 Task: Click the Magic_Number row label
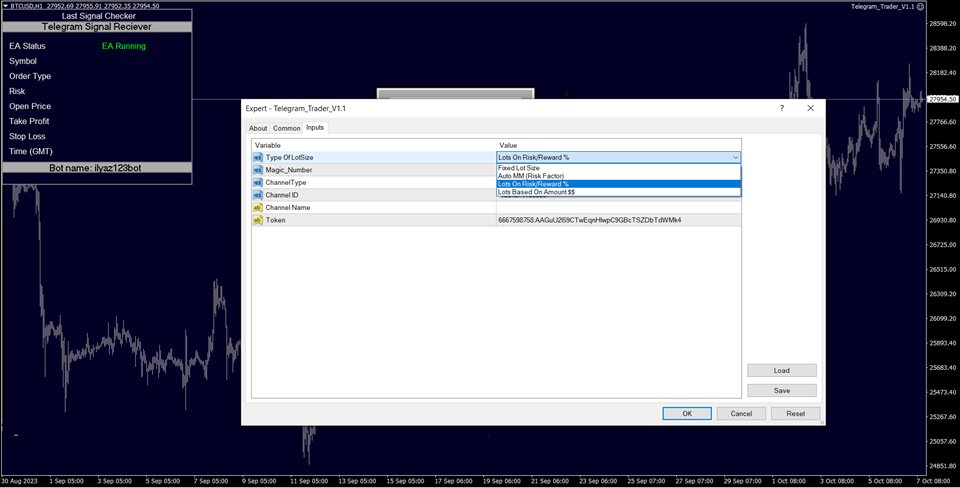pos(288,170)
